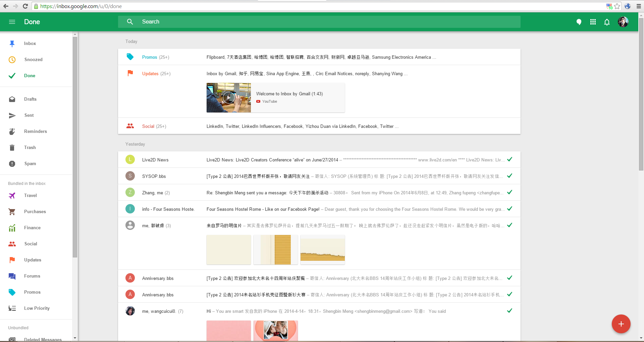644x342 pixels.
Task: Click the Social people icon in Today bundle
Action: [130, 126]
